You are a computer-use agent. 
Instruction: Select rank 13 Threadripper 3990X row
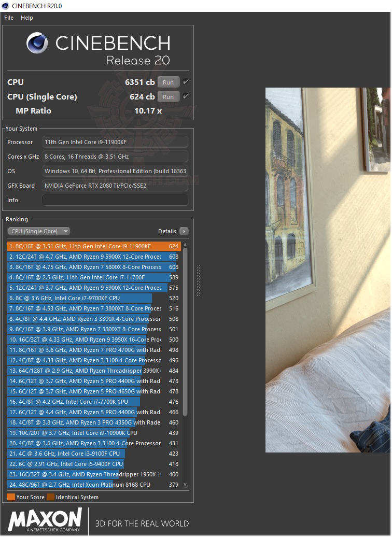(x=94, y=371)
